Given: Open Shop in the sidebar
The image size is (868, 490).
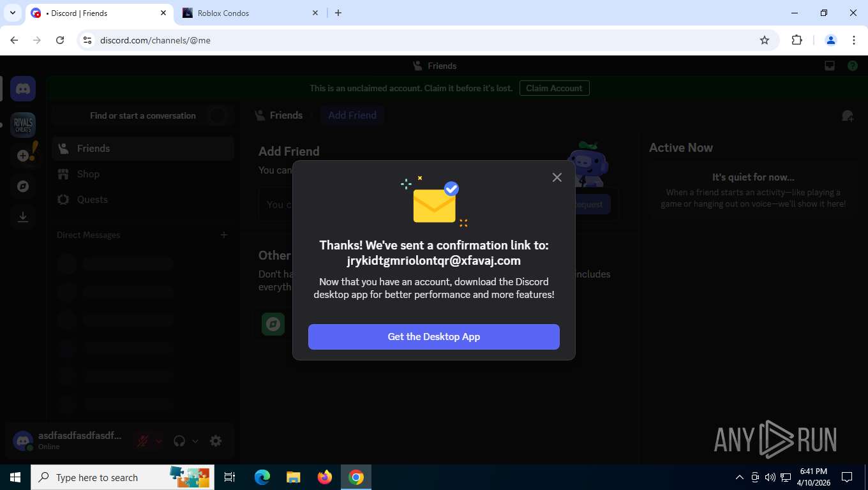Looking at the screenshot, I should pyautogui.click(x=143, y=174).
